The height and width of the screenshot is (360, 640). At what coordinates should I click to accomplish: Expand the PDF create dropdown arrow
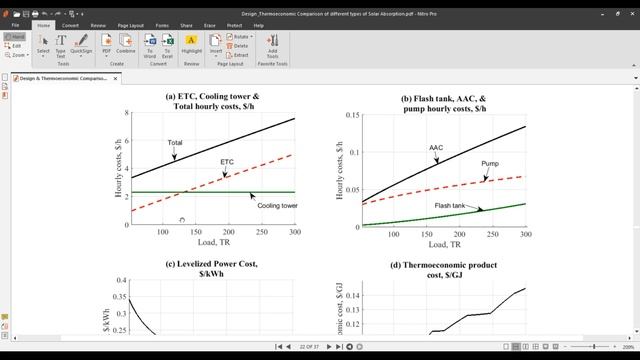pyautogui.click(x=107, y=56)
